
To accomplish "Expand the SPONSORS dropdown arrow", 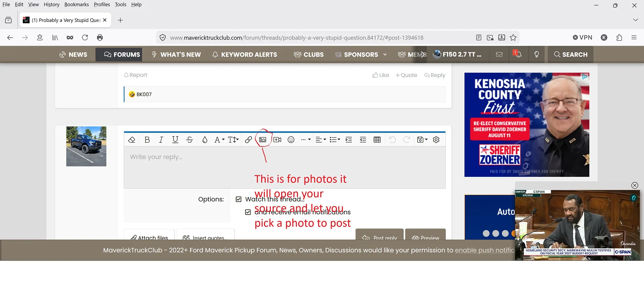I will tap(385, 55).
